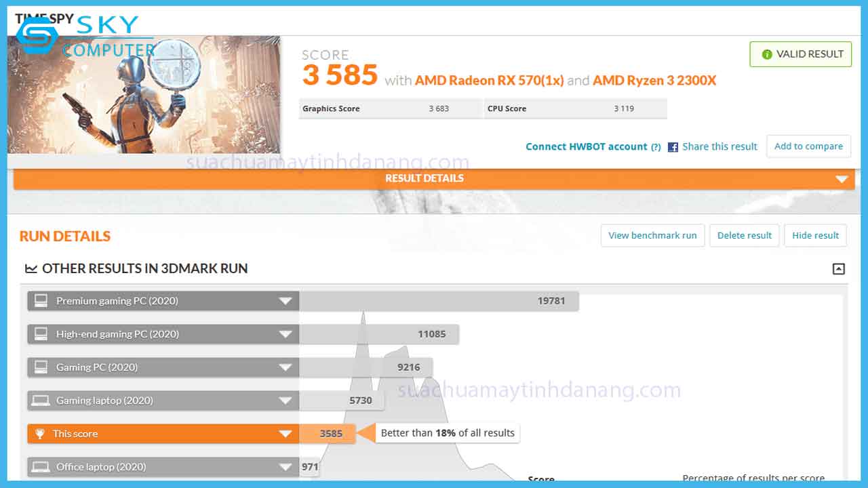Screen dimensions: 868x488
Task: Click desktop icon on Premium gaming PC row
Action: click(41, 301)
